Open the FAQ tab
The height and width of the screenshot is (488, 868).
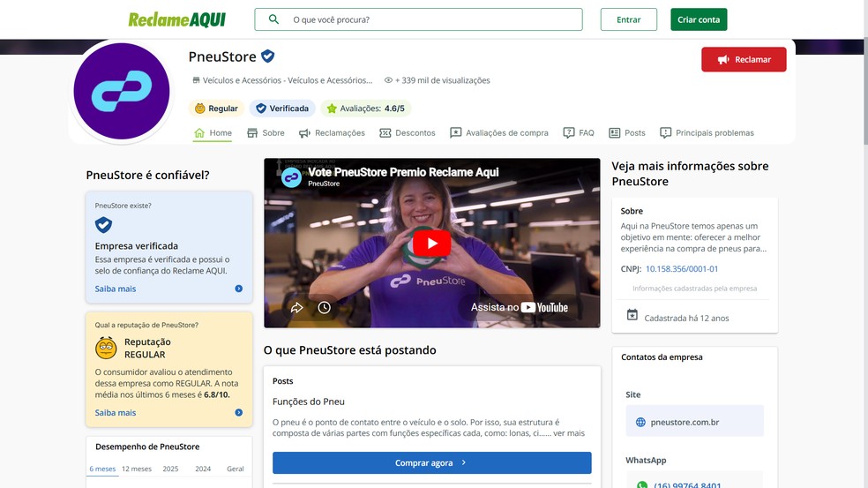click(x=579, y=133)
